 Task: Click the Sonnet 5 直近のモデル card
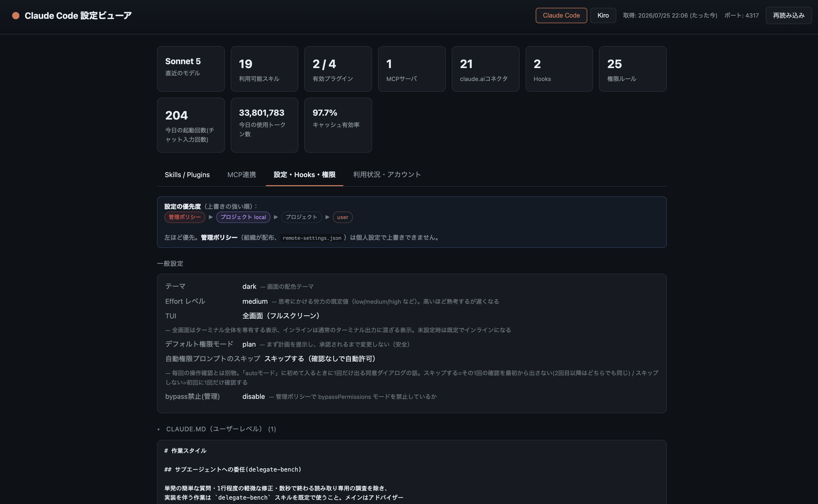tap(191, 69)
